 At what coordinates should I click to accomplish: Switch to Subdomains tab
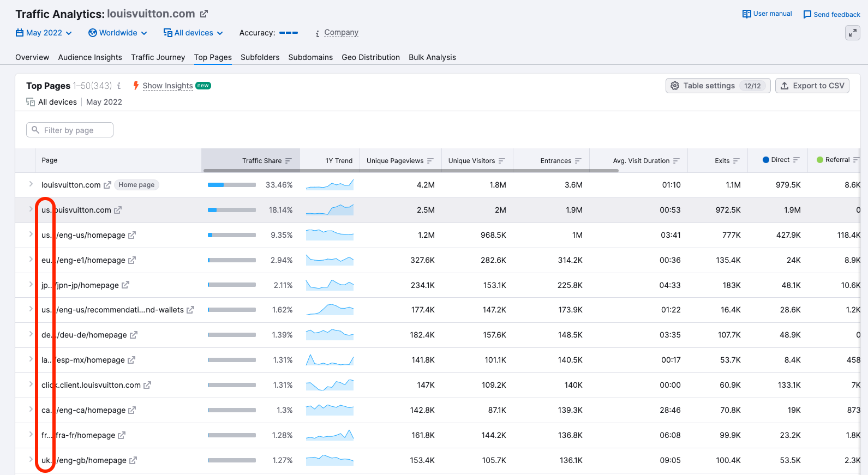[x=310, y=57]
